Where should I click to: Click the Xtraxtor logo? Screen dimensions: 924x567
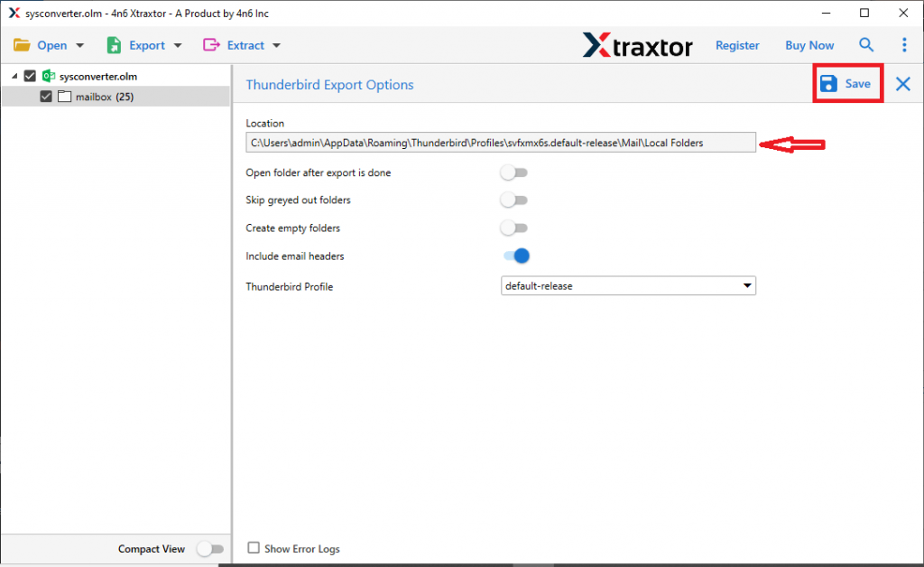pos(638,44)
